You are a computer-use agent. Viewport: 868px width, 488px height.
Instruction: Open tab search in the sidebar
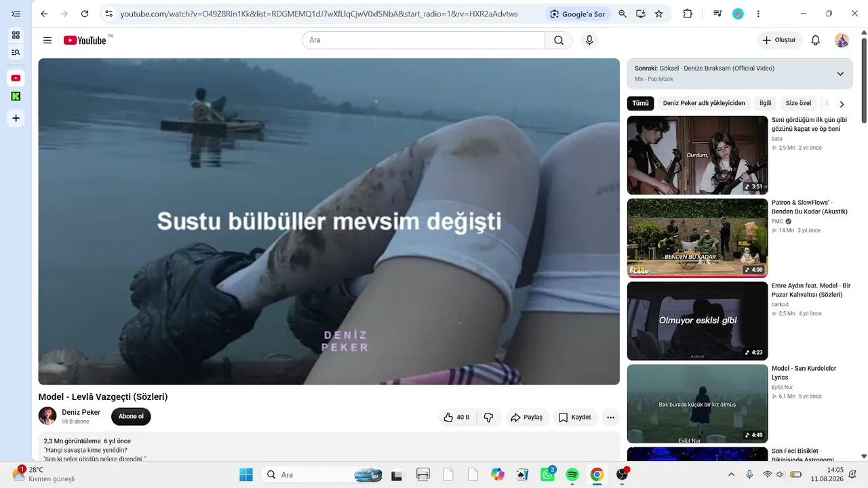[16, 52]
